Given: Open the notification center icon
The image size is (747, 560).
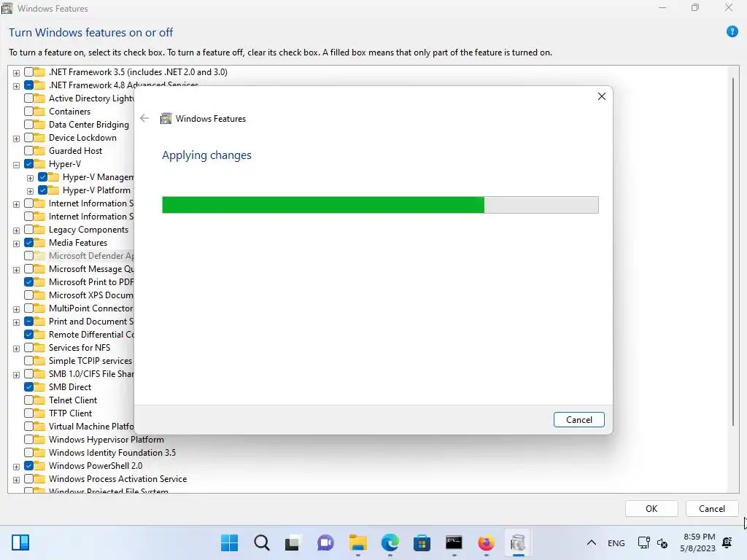Looking at the screenshot, I should tap(727, 542).
